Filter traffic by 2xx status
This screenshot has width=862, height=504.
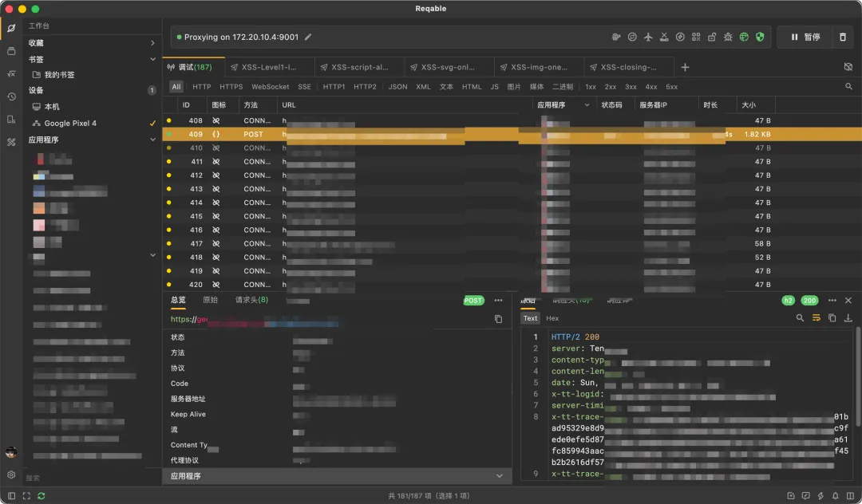coord(611,87)
